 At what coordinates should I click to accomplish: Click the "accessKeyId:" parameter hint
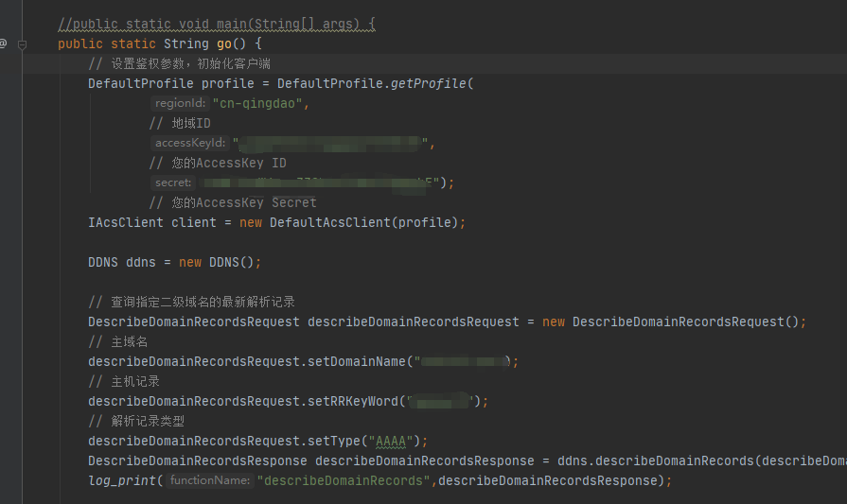click(190, 143)
